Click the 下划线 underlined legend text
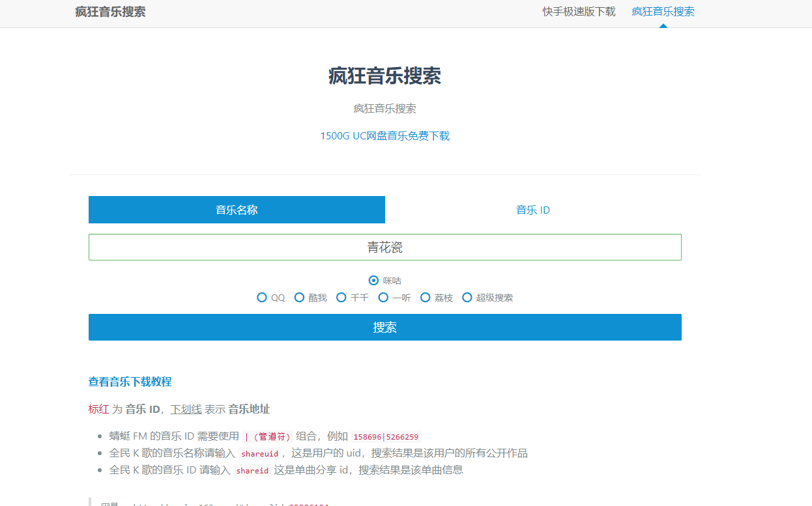812x506 pixels. (186, 409)
